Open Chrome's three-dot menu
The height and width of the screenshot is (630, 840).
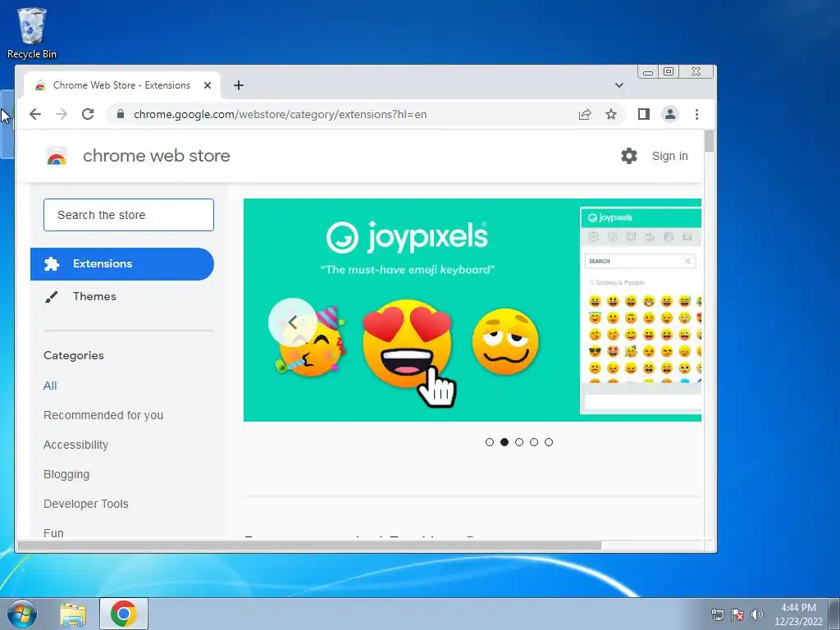(x=696, y=114)
